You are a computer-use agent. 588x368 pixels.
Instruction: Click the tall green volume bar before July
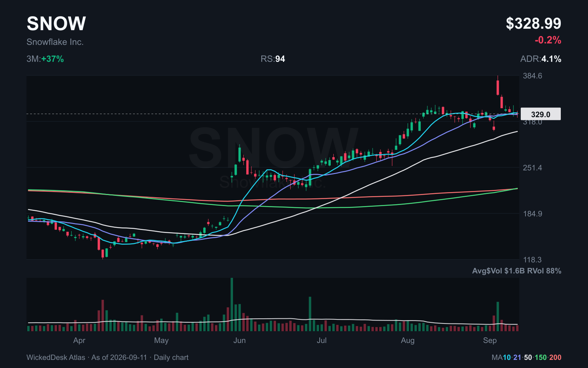tap(310, 314)
